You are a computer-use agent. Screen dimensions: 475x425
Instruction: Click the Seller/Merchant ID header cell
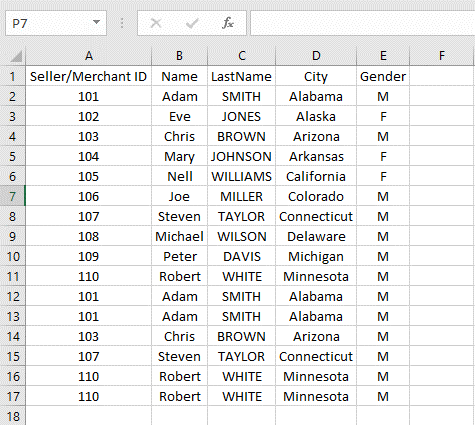[88, 76]
